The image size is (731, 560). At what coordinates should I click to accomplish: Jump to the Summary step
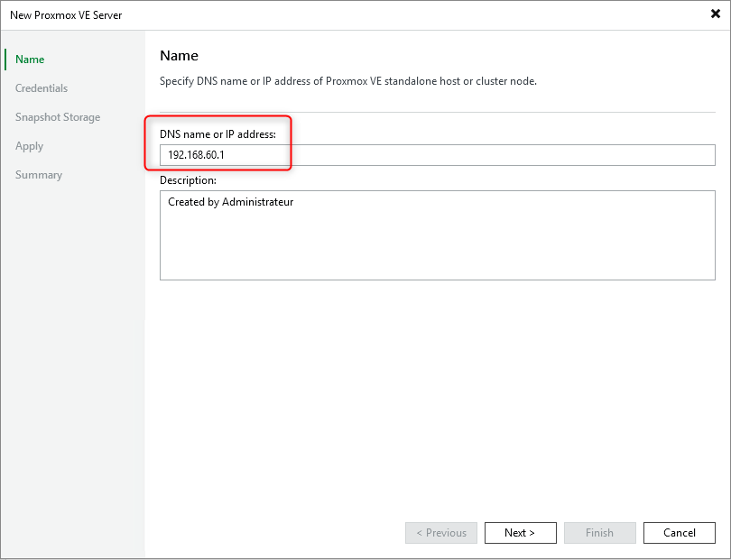pos(39,174)
